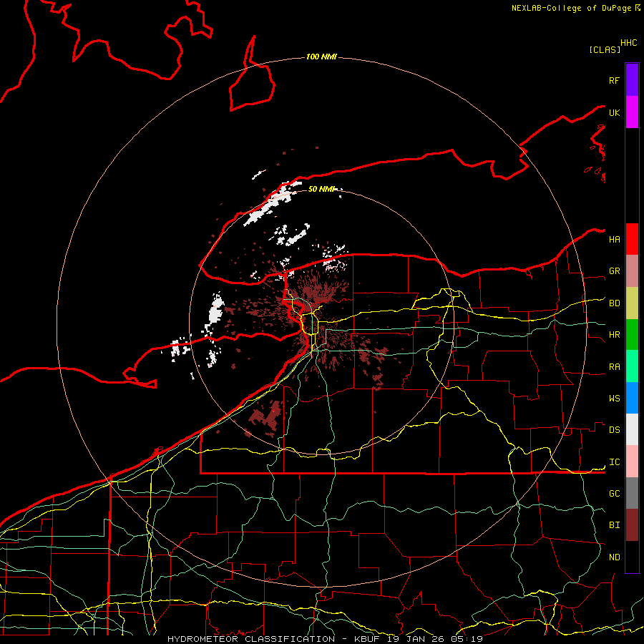This screenshot has height=644, width=644.
Task: Click the GC gray legend swatch
Action: click(632, 493)
